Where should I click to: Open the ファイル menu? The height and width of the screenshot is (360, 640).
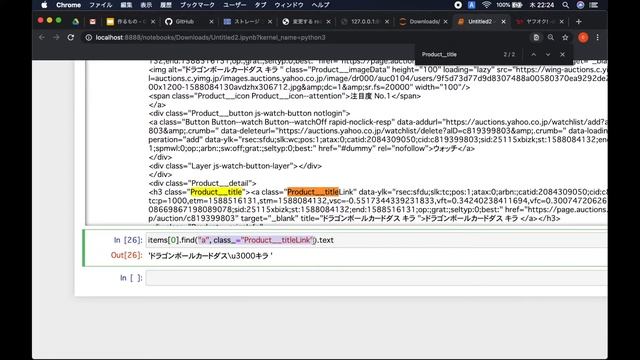tap(100, 5)
